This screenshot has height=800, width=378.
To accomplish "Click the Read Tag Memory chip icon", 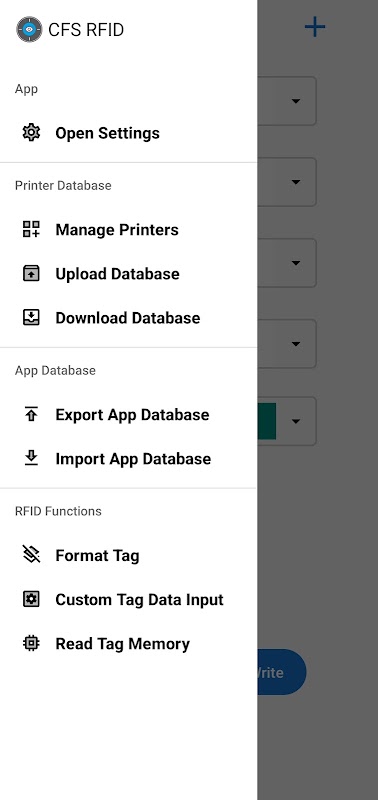I will point(31,643).
